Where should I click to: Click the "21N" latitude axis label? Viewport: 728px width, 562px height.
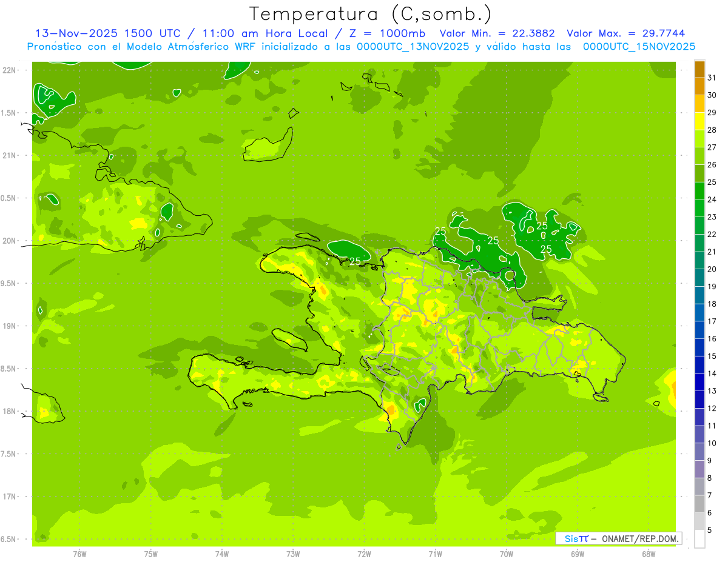[x=10, y=155]
